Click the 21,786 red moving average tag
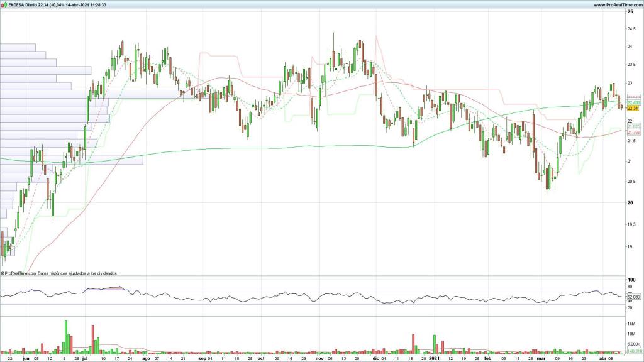 (633, 133)
